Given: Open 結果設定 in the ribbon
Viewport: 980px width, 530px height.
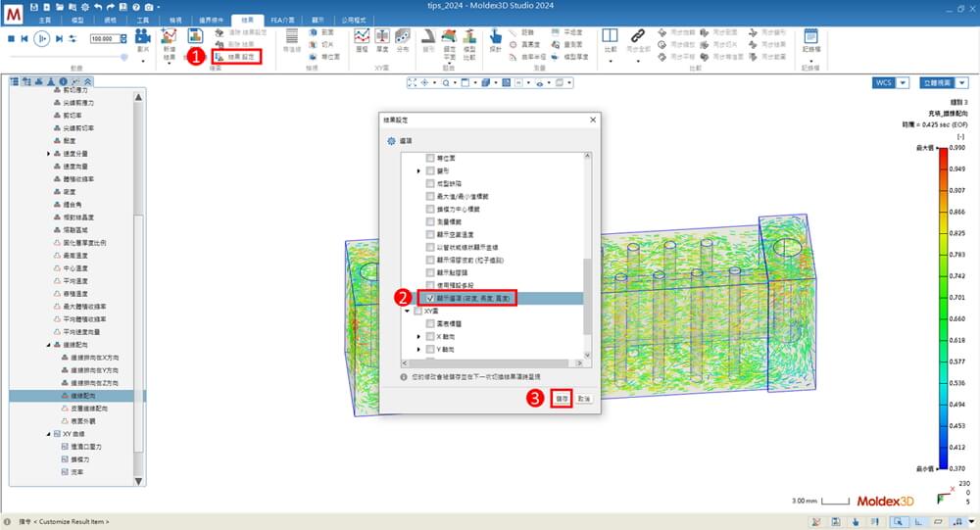Looking at the screenshot, I should pos(236,57).
